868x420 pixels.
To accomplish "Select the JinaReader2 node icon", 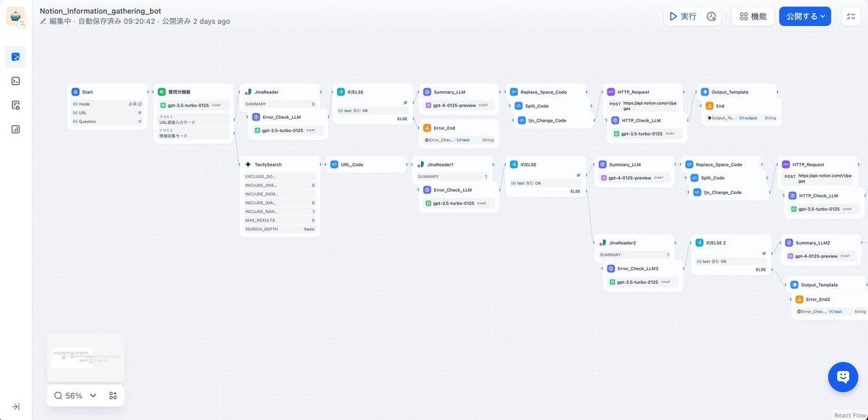I will coord(603,243).
